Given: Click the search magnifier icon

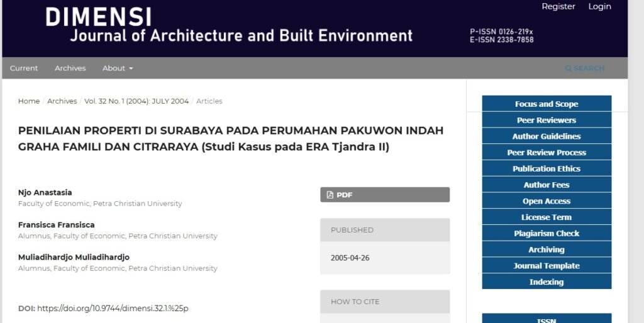Looking at the screenshot, I should 569,68.
